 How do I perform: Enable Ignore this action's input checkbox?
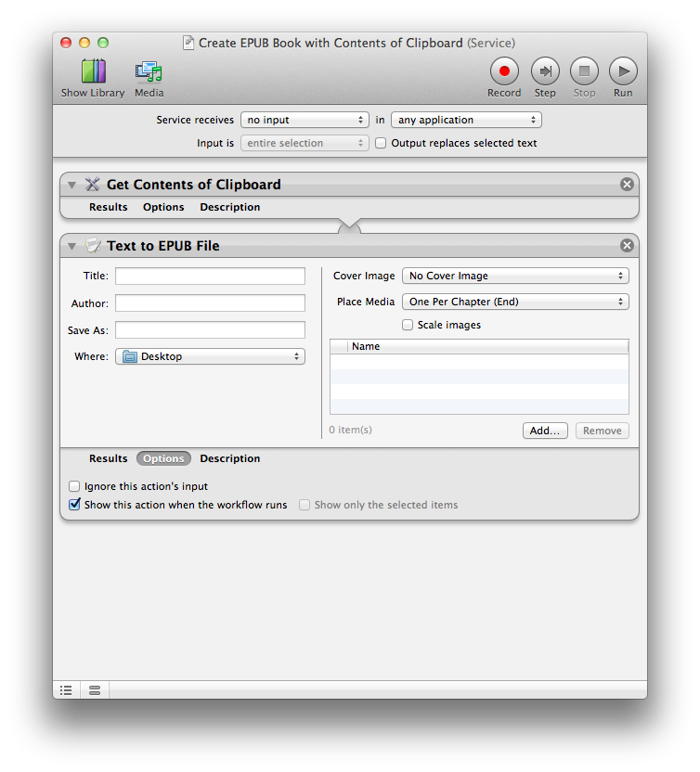point(74,486)
